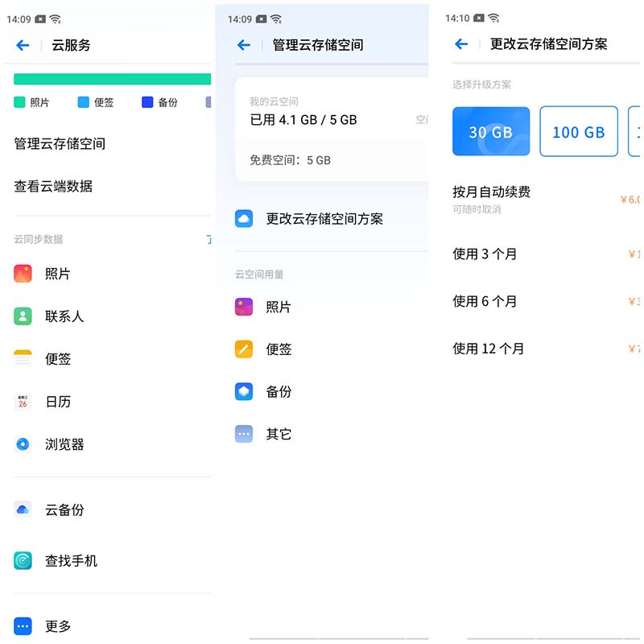Viewport: 644px width, 644px height.
Task: Tap the blue More icon with three dots
Action: pos(23,625)
